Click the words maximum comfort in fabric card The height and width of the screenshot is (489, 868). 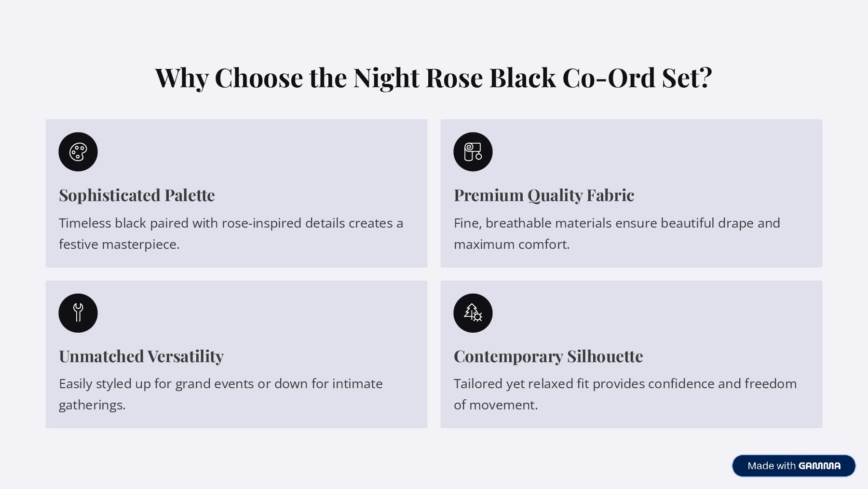coord(511,244)
